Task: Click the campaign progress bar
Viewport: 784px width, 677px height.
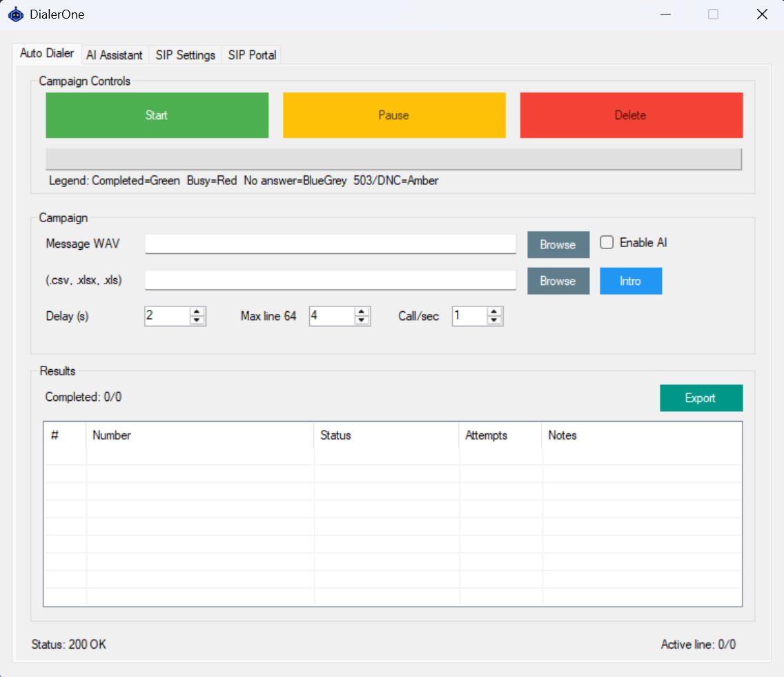Action: pyautogui.click(x=393, y=159)
